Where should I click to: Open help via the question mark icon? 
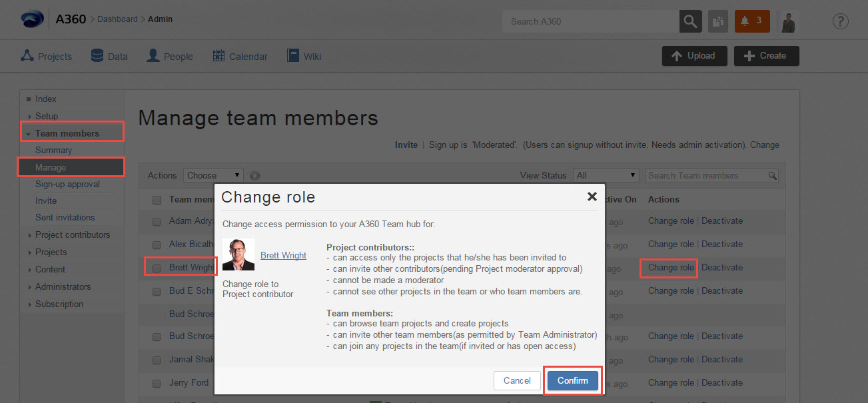(x=840, y=21)
